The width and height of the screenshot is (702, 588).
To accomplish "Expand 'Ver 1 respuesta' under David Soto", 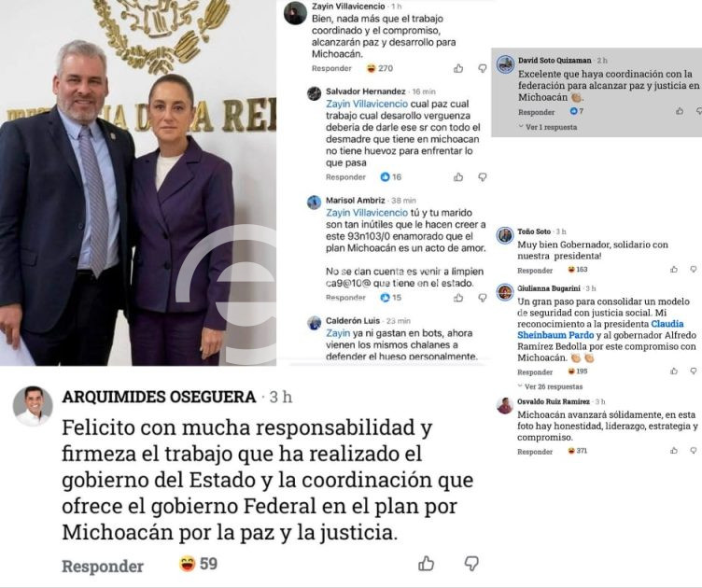I will click(x=548, y=127).
